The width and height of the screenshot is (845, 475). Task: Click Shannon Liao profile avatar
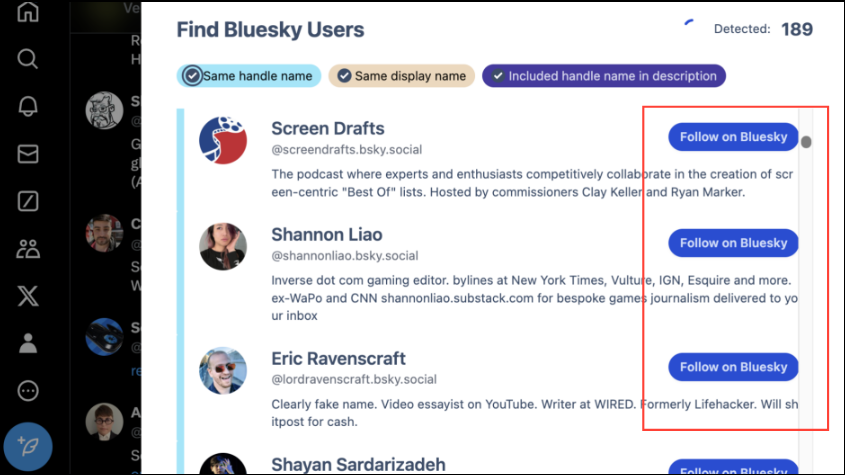[x=223, y=246]
